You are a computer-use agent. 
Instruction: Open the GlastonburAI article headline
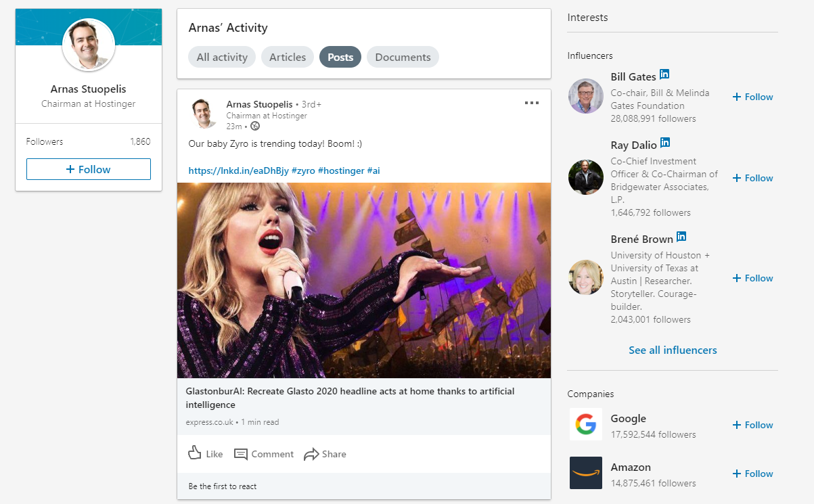click(x=351, y=398)
